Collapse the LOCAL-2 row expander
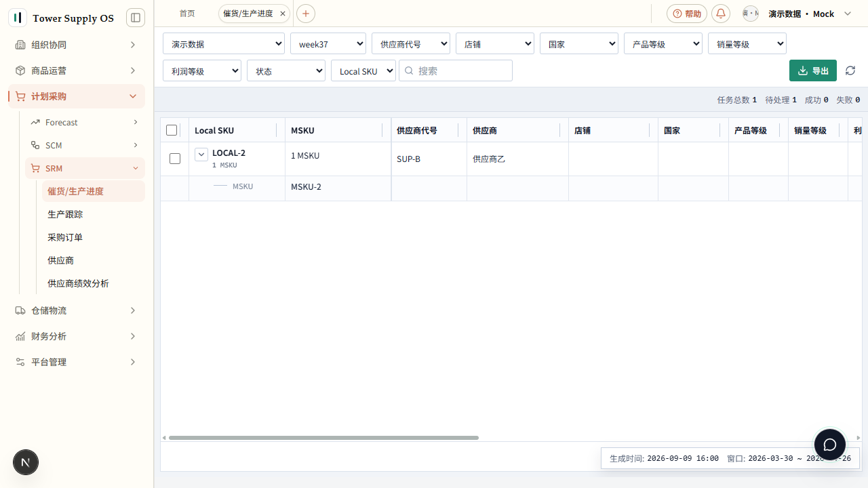Screen dimensions: 868x488 (201, 155)
